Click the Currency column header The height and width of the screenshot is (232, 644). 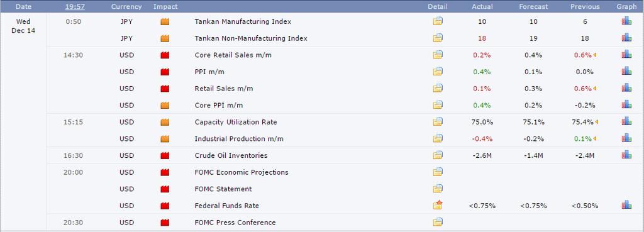tap(126, 6)
